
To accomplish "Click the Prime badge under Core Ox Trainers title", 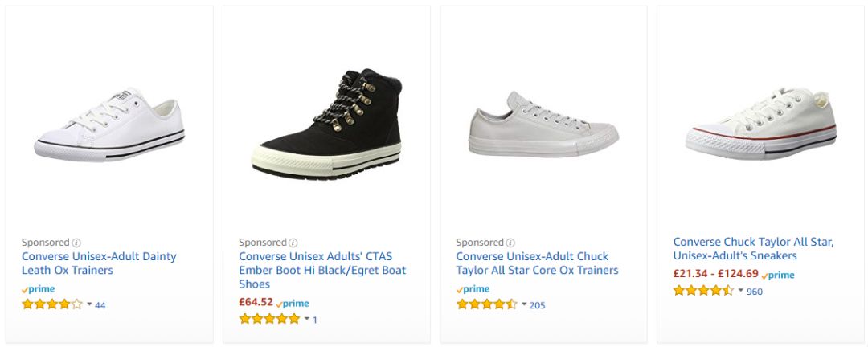I will (473, 289).
